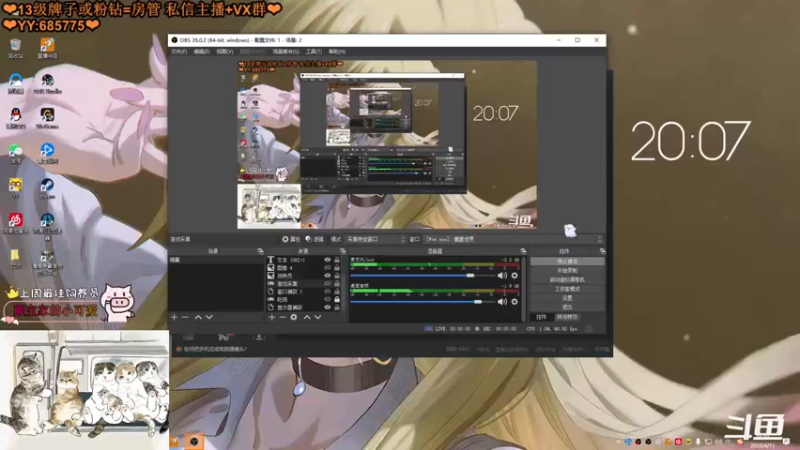Start the virtual camera button
The height and width of the screenshot is (450, 800).
[x=567, y=280]
